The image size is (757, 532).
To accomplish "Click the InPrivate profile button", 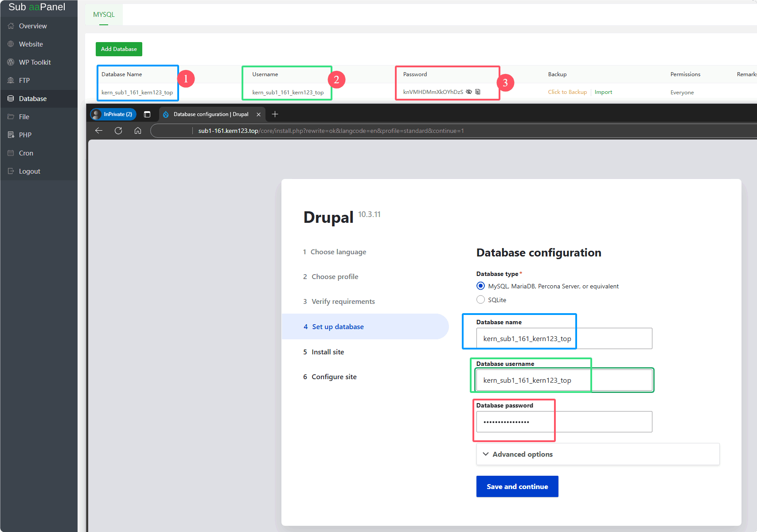I will pos(113,114).
